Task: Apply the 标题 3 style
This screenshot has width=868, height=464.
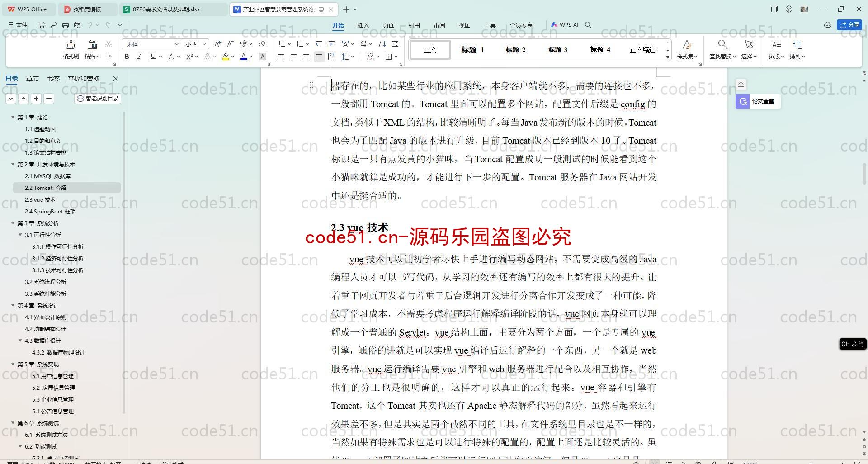Action: (557, 50)
